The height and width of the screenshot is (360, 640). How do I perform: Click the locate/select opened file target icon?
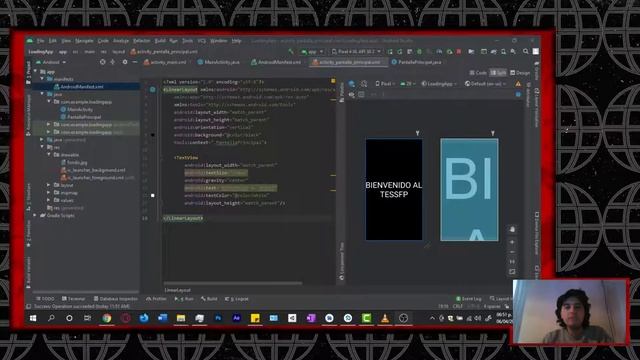pos(102,62)
